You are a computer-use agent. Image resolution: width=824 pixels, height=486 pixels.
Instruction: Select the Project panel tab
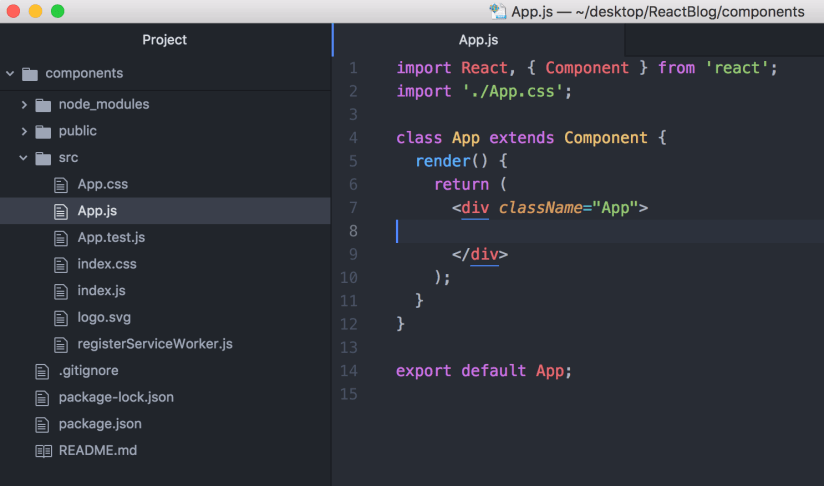165,40
